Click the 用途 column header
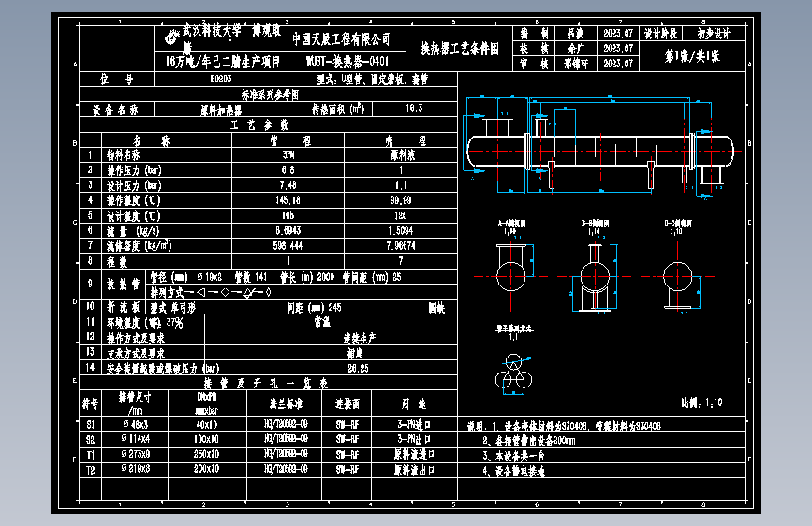812x526 pixels. coord(414,403)
